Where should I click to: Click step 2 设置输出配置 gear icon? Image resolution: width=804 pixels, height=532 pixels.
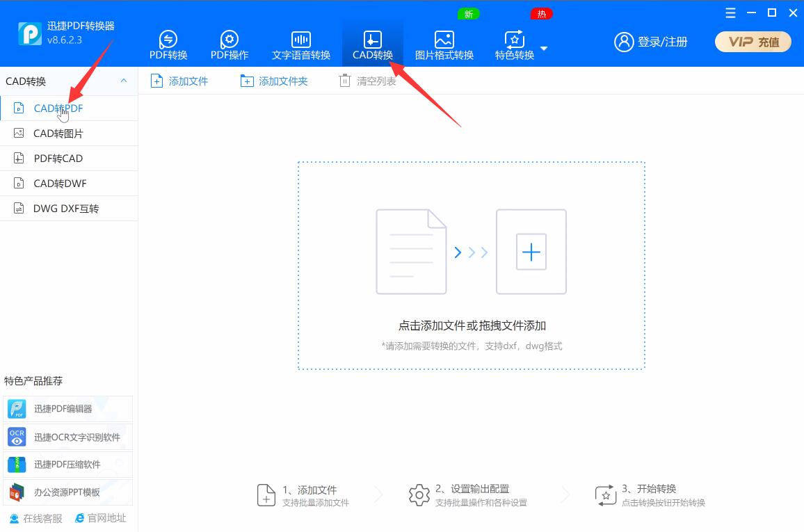point(419,495)
